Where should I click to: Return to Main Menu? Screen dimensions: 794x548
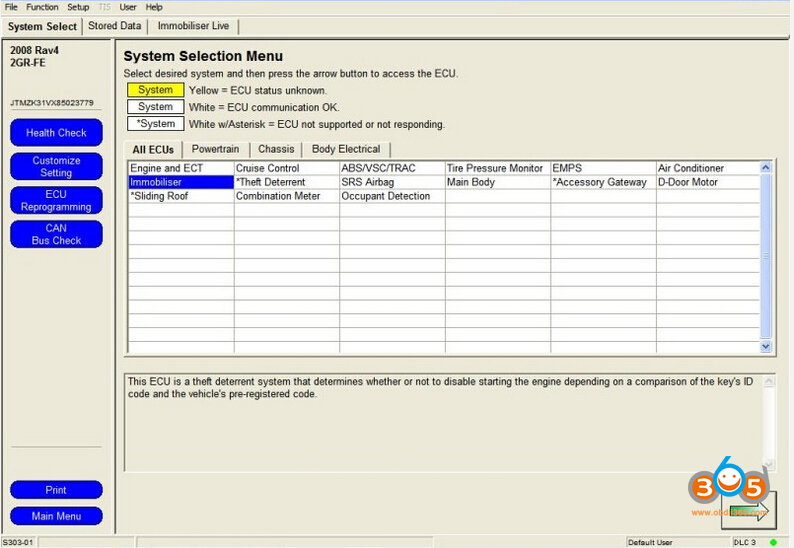[56, 516]
